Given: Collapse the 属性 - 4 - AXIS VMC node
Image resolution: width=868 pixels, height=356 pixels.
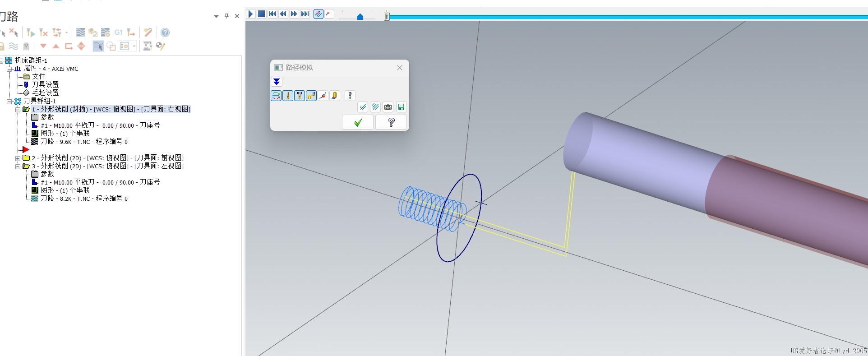Looking at the screenshot, I should click(9, 69).
